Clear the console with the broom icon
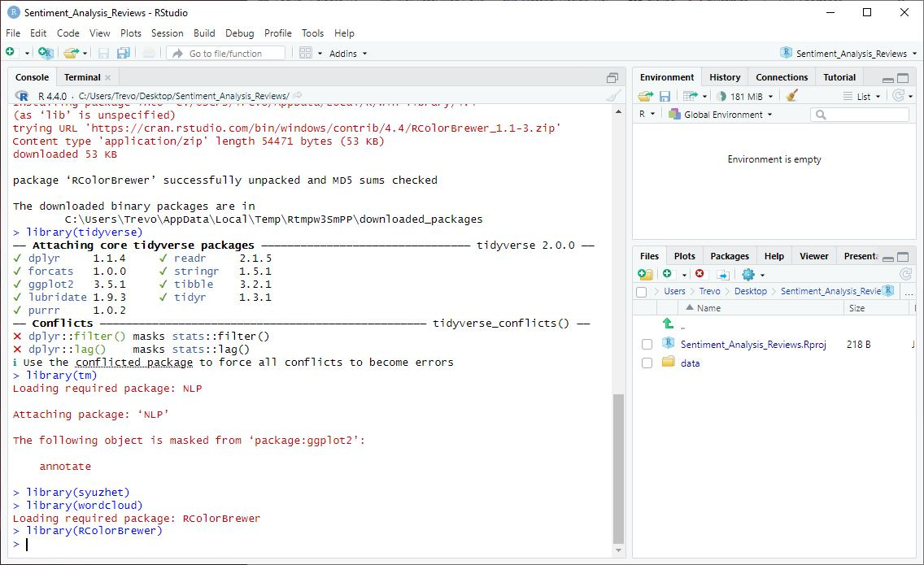 coord(614,95)
